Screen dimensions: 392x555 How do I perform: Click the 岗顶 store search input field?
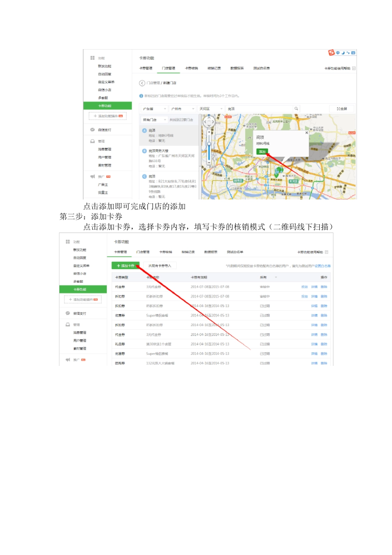pyautogui.click(x=259, y=109)
